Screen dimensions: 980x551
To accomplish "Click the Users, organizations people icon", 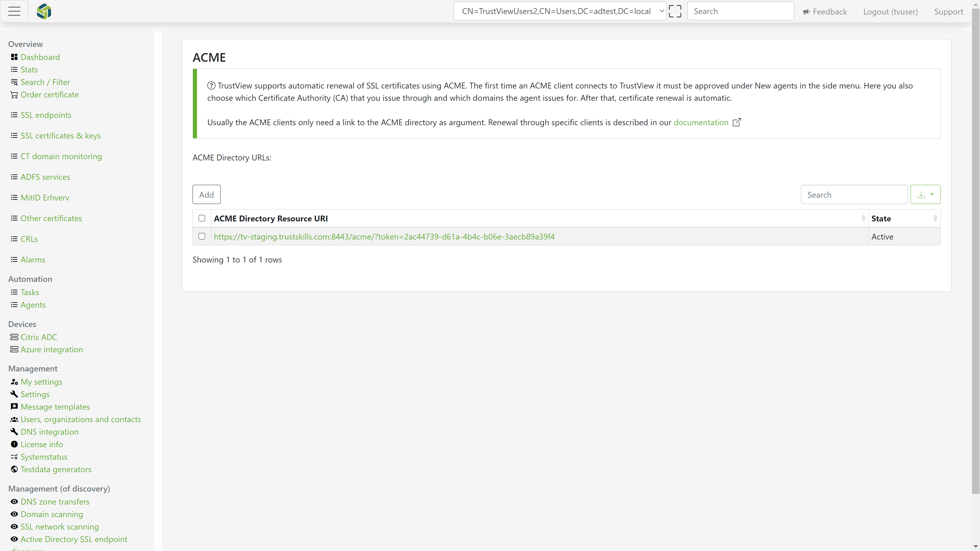I will (14, 419).
